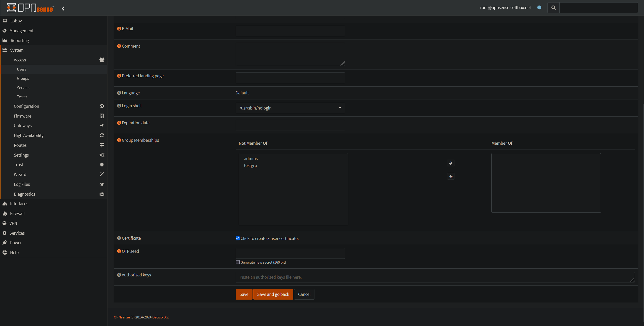Open Groups under Access menu
The image size is (644, 326).
point(23,79)
